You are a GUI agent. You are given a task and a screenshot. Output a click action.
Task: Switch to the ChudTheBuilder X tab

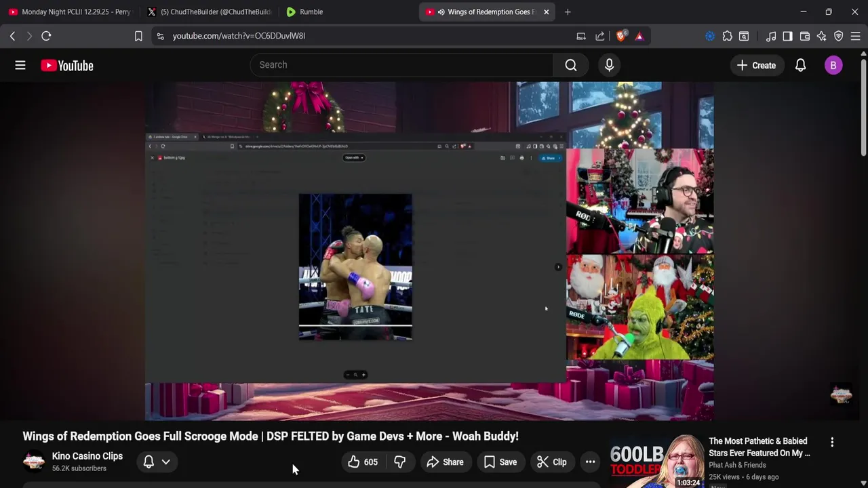click(210, 12)
